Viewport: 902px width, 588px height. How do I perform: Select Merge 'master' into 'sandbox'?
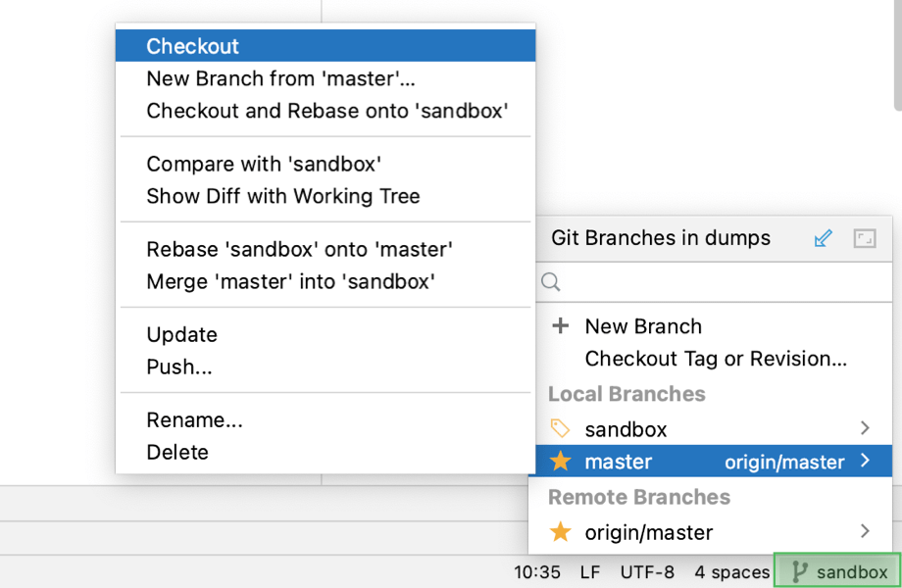pyautogui.click(x=326, y=281)
